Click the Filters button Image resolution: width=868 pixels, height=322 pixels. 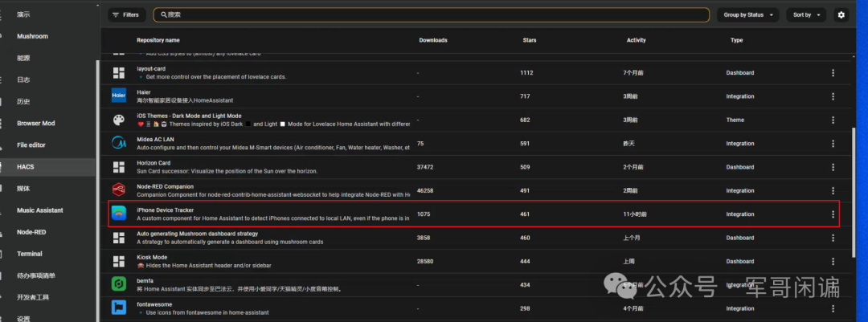126,15
